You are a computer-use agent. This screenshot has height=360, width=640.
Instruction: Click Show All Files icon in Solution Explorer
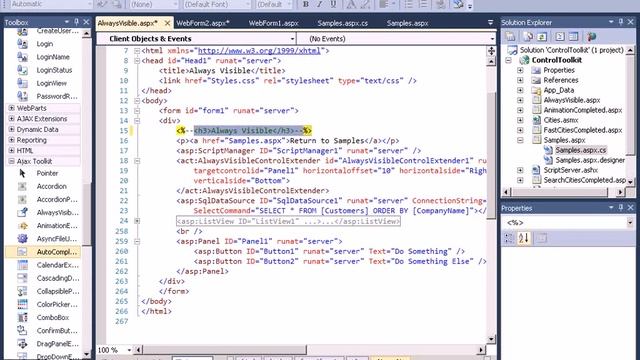528,36
